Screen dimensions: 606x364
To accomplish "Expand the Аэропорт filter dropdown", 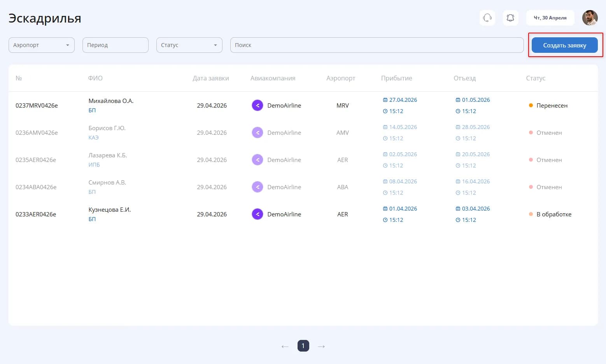I will click(42, 45).
